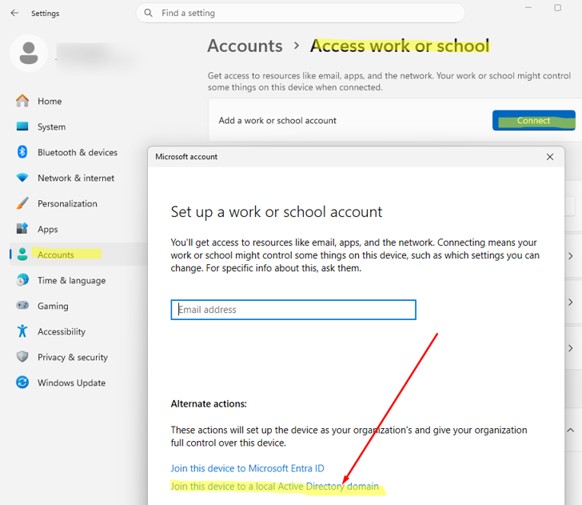Screen dimensions: 582x505
Task: Open the Accessibility settings
Action: coord(61,331)
